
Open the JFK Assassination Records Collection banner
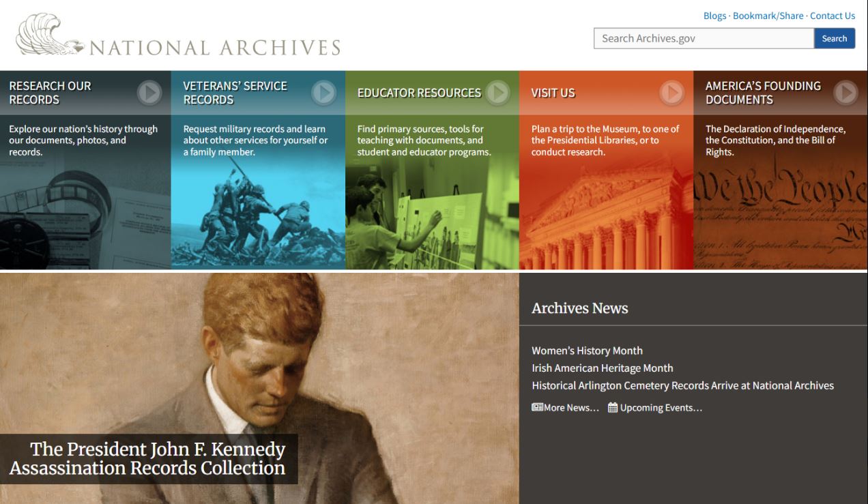pos(149,459)
